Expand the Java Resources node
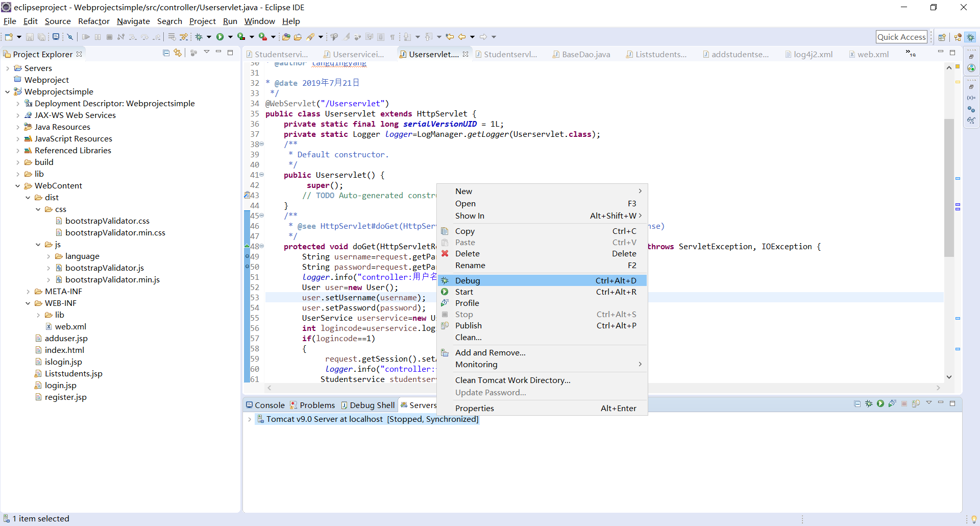 coord(18,127)
